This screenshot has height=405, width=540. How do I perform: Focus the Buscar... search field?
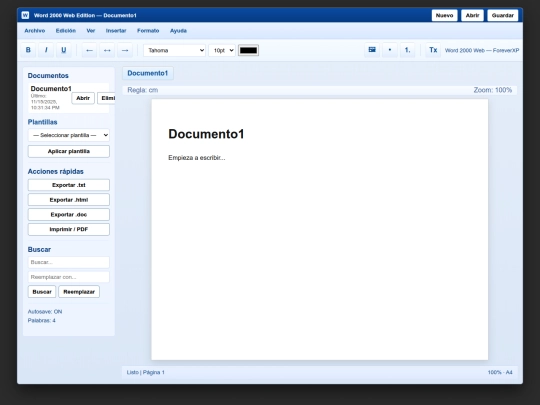pos(69,262)
